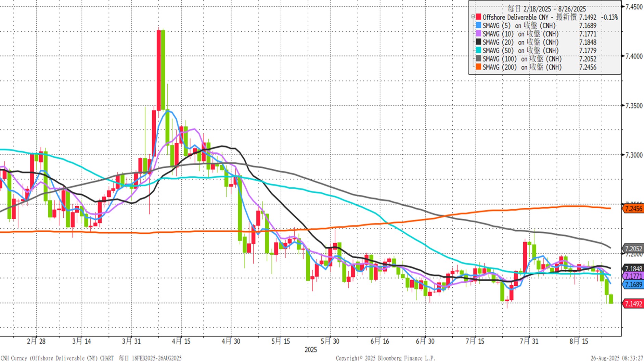
Task: Click the 7月 15 date axis label
Action: click(x=475, y=341)
